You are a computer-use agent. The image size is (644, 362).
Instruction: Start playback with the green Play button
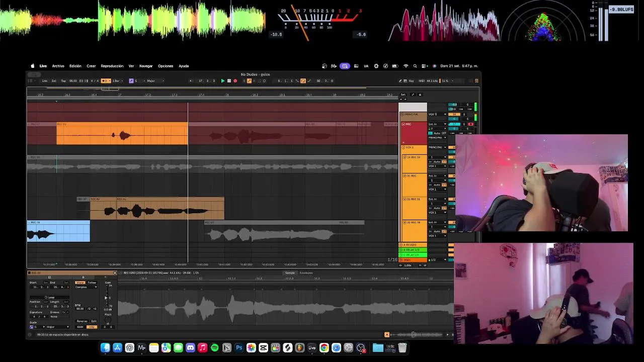coord(223,81)
